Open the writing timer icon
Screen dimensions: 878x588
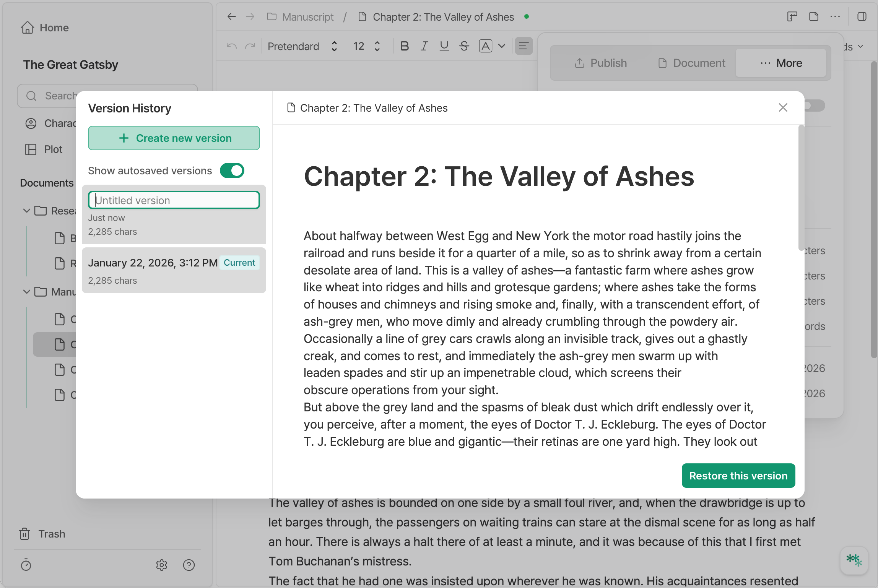[26, 565]
